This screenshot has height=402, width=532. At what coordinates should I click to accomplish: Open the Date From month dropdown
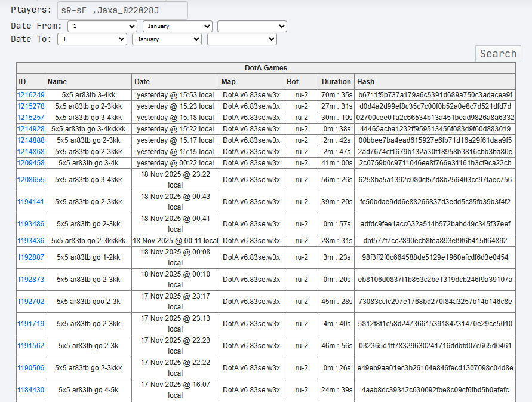coord(177,26)
